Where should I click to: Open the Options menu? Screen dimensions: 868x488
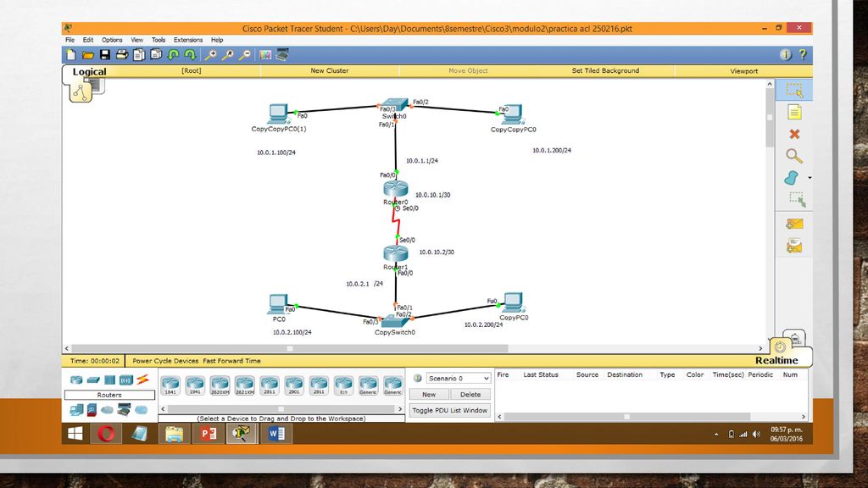pos(112,40)
